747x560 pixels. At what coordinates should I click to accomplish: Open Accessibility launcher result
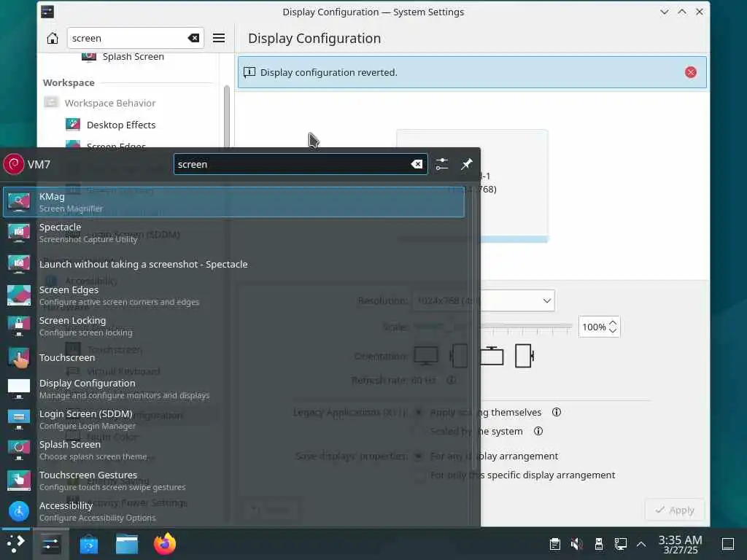[233, 511]
